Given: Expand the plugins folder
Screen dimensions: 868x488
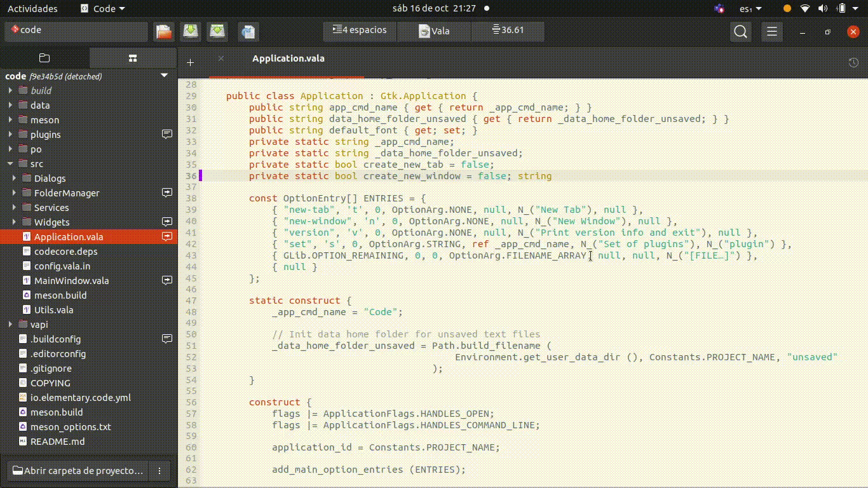Looking at the screenshot, I should coord(10,134).
